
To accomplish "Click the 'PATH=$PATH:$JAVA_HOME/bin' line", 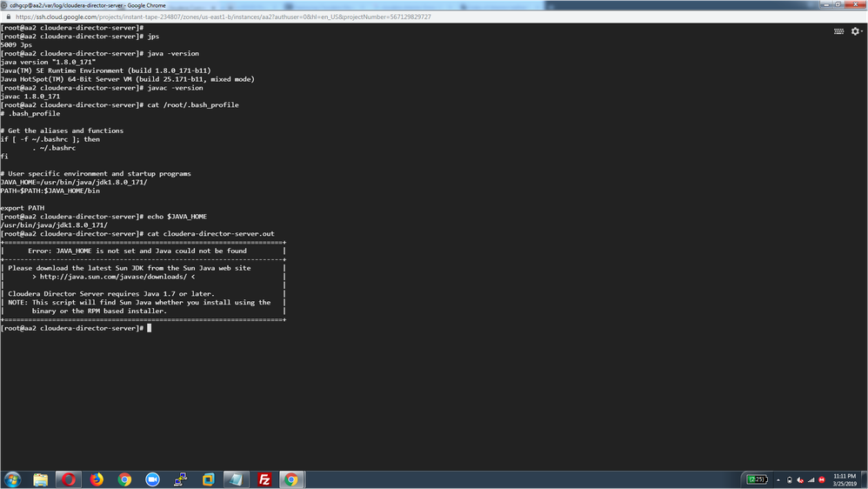I will 50,191.
